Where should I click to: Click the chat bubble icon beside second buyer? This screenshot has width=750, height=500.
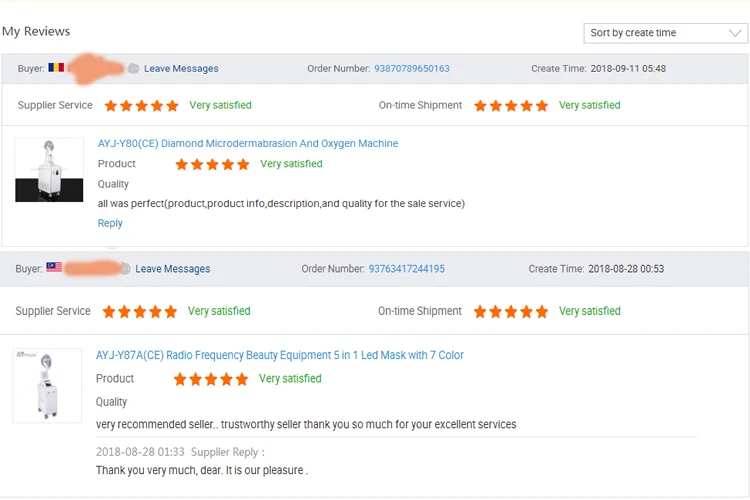pyautogui.click(x=125, y=269)
